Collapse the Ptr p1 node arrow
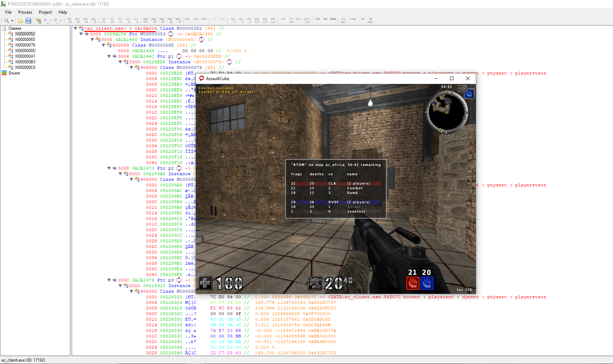Image resolution: width=613 pixels, height=364 pixels. tap(109, 56)
